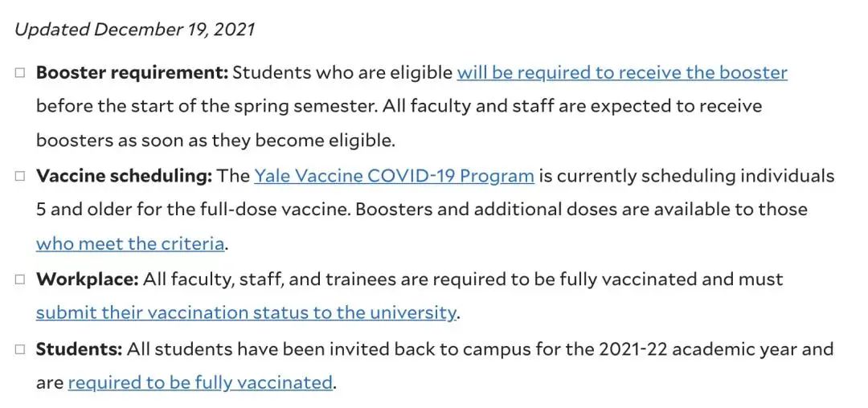Image resolution: width=868 pixels, height=408 pixels.
Task: Follow the 'who meet the criteria' link
Action: (x=130, y=244)
